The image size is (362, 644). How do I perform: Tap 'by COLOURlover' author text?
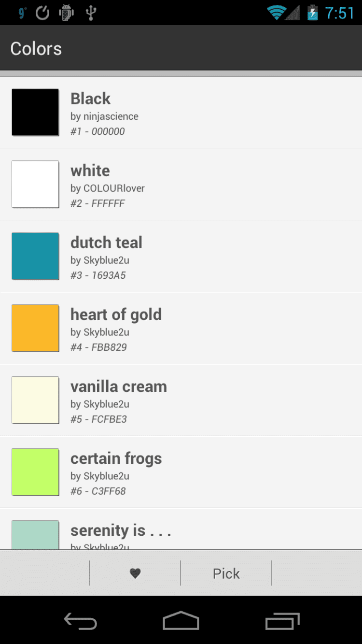[108, 188]
